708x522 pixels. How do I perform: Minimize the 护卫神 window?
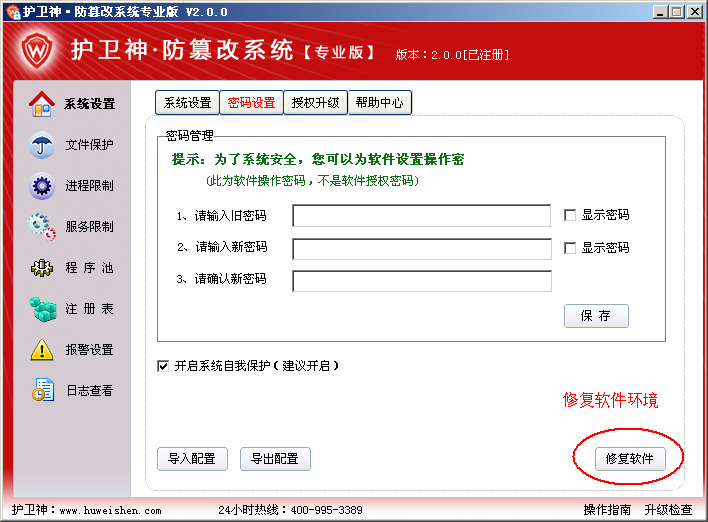pyautogui.click(x=661, y=12)
